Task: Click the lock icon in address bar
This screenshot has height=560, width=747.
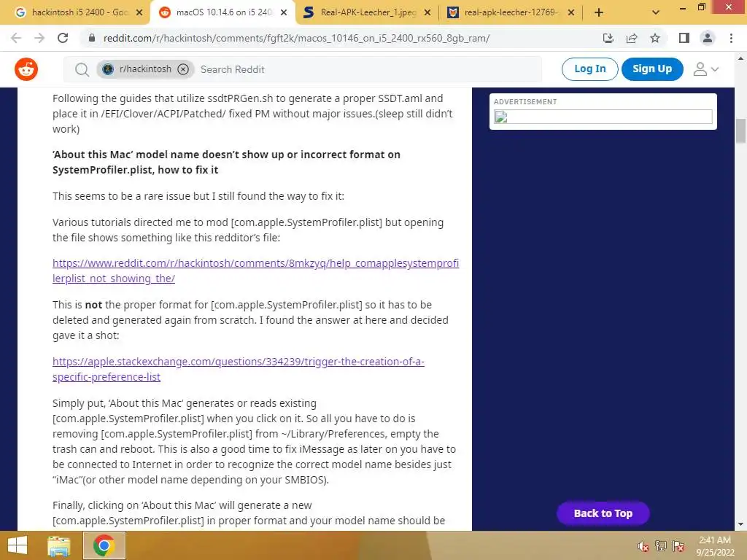Action: coord(92,38)
